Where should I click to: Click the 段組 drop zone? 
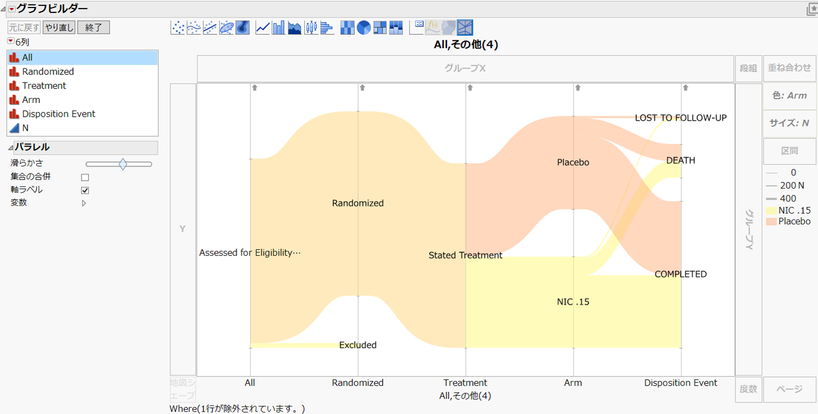pos(748,68)
